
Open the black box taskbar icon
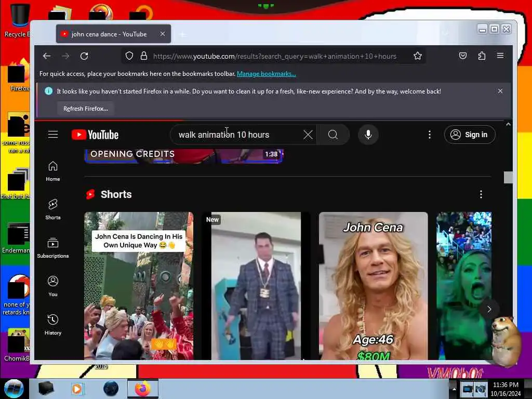46,389
